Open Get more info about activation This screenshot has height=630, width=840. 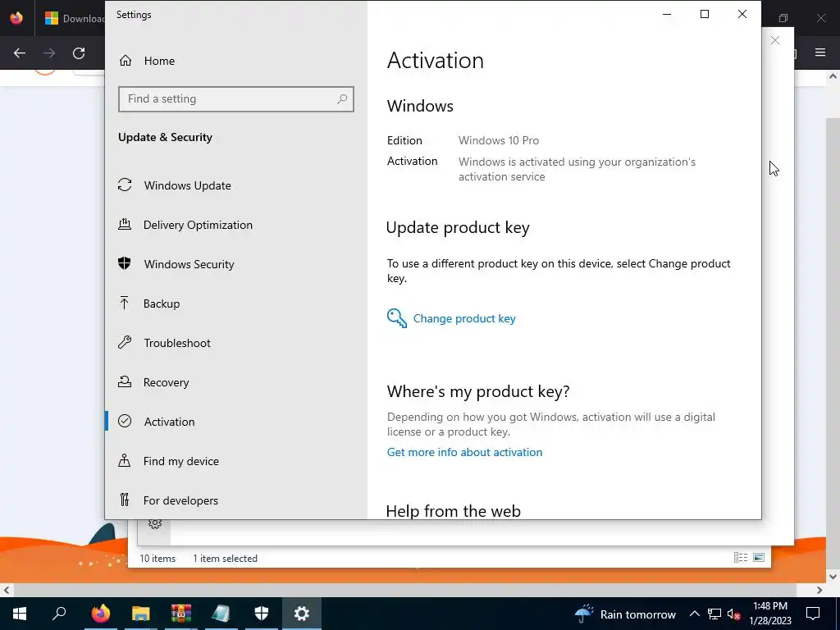click(464, 452)
